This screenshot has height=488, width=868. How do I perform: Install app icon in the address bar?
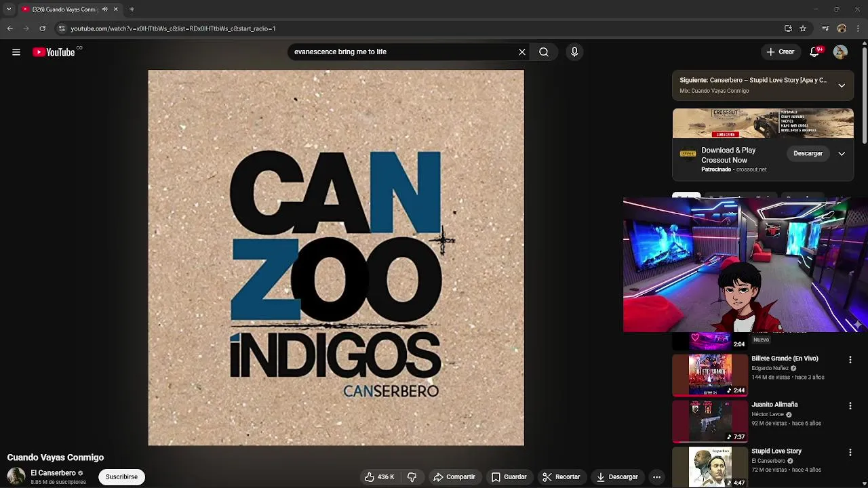tap(788, 28)
